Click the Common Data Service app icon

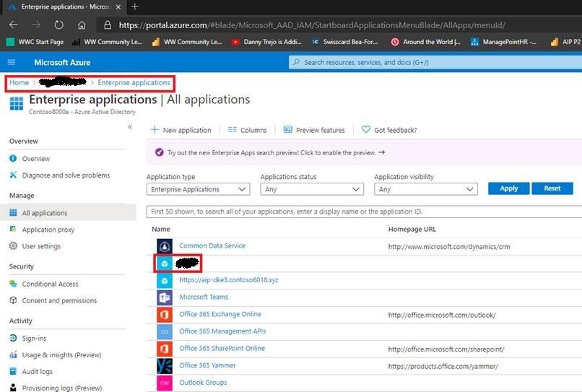pos(165,246)
